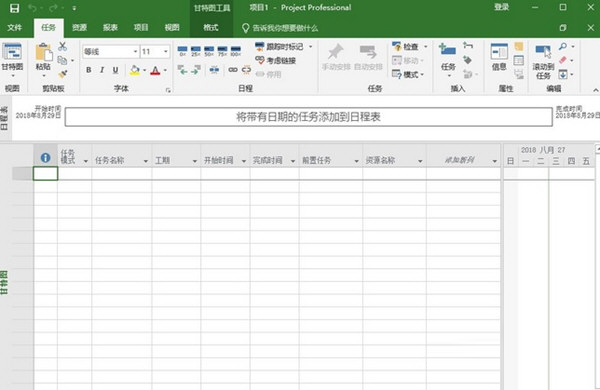The width and height of the screenshot is (600, 390).
Task: Click the Auto Schedule (自动安排) button
Action: [368, 57]
